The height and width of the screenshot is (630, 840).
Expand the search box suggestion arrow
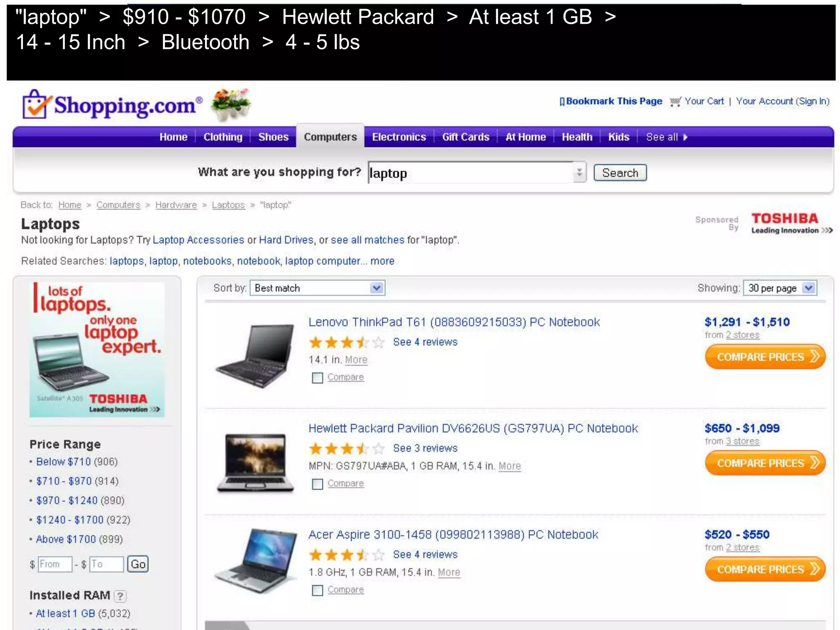coord(579,172)
